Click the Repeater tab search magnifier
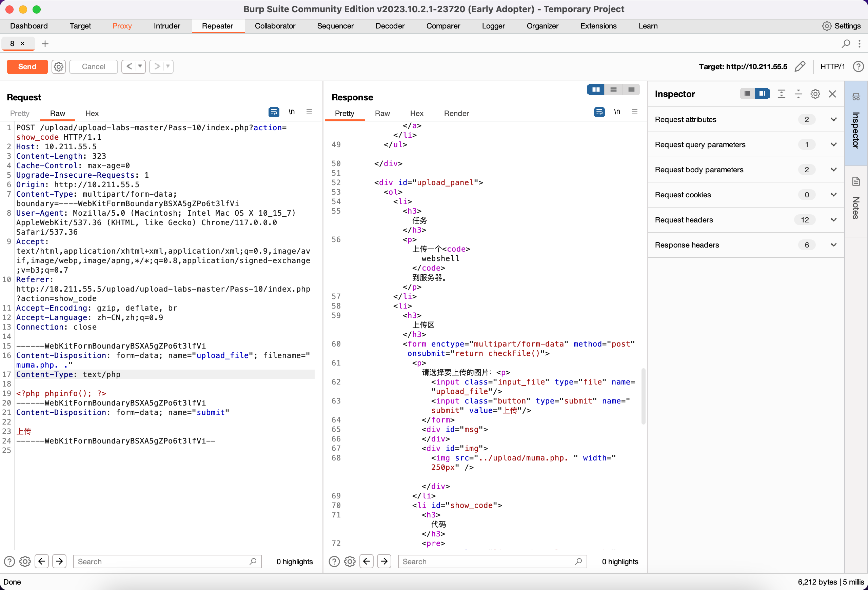The height and width of the screenshot is (590, 868). (846, 44)
